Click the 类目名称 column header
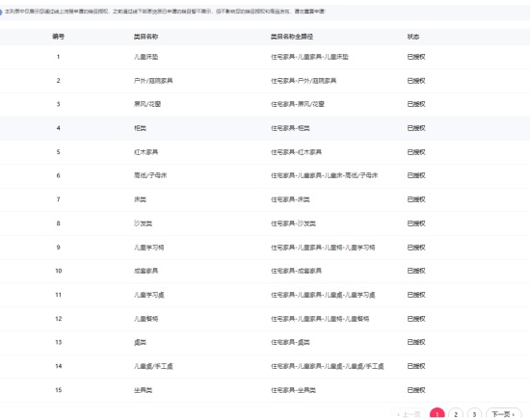The image size is (530, 420). pyautogui.click(x=146, y=37)
